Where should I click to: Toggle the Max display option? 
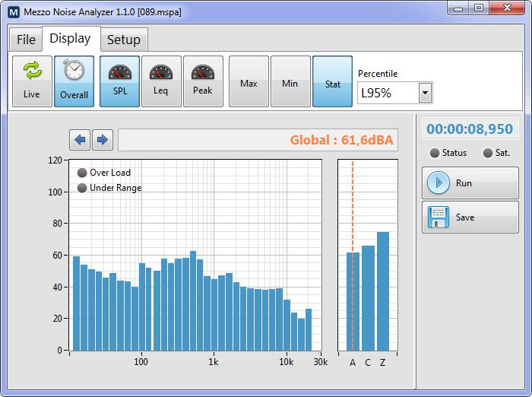tap(249, 81)
